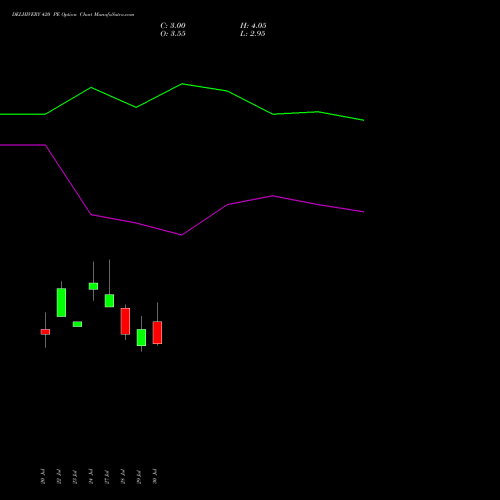Click the chart title mentioning MunafaSutra.com
The height and width of the screenshot is (500, 500).
coord(73,15)
